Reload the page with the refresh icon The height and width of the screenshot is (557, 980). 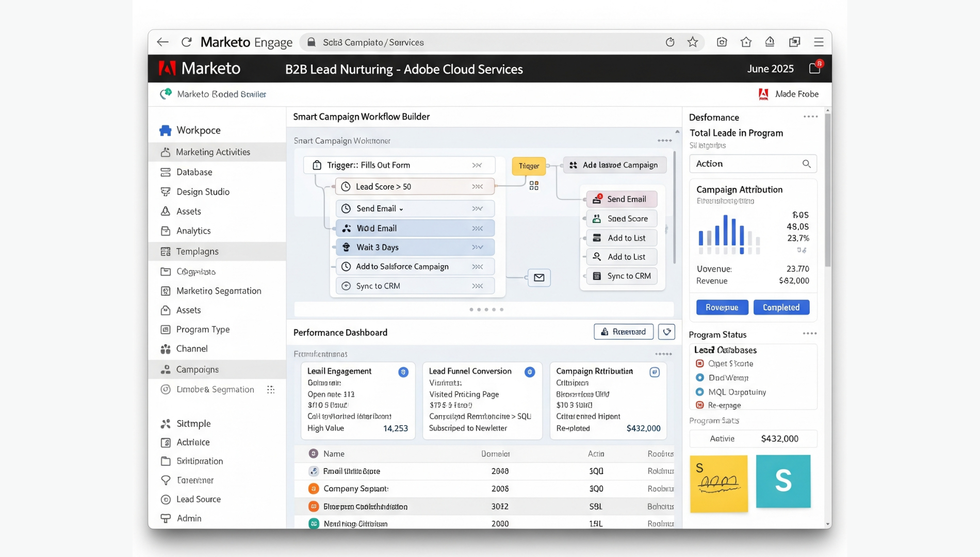point(187,42)
